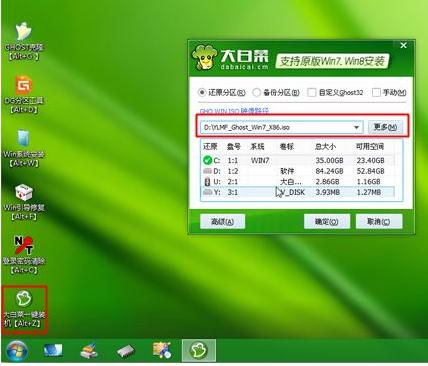
Task: Click the More button beside path
Action: tap(385, 127)
